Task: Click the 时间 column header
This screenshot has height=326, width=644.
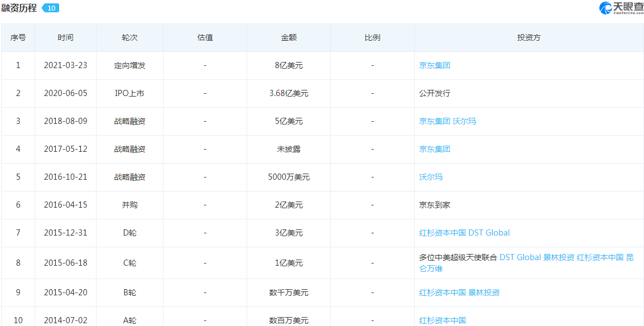Action: [x=66, y=37]
